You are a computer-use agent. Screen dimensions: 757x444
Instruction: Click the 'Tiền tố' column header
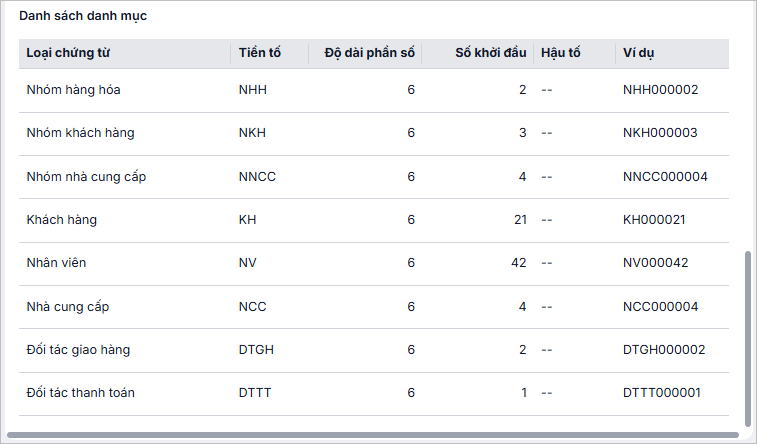[x=259, y=53]
